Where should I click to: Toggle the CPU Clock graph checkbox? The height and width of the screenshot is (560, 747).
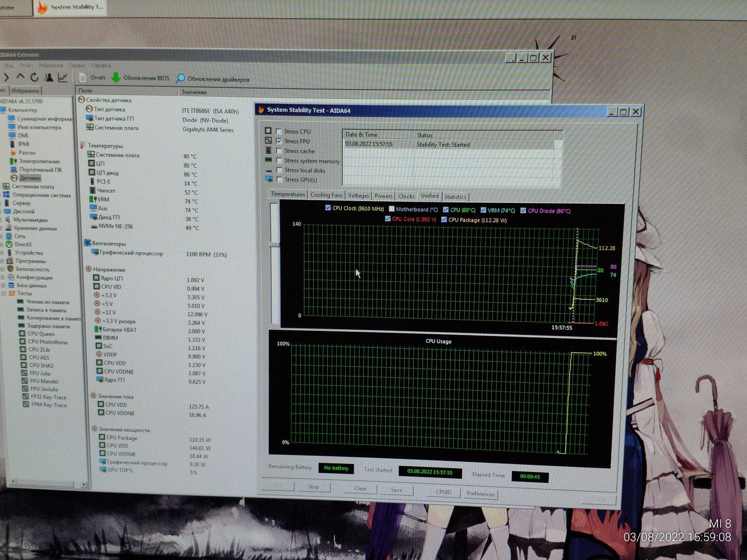click(328, 208)
